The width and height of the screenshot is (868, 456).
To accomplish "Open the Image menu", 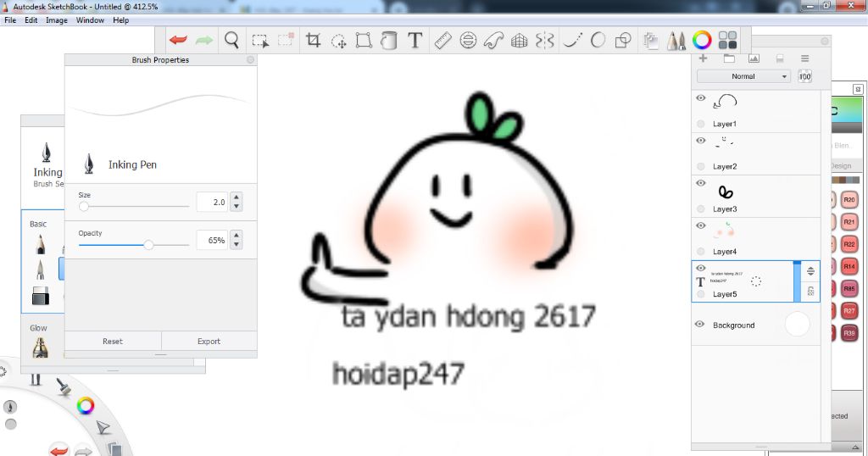I will click(57, 20).
